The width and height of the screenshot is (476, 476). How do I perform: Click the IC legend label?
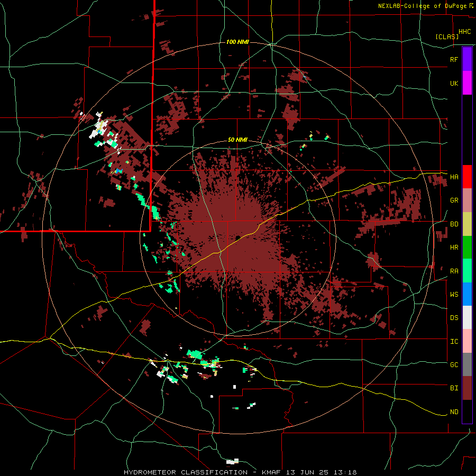point(454,342)
